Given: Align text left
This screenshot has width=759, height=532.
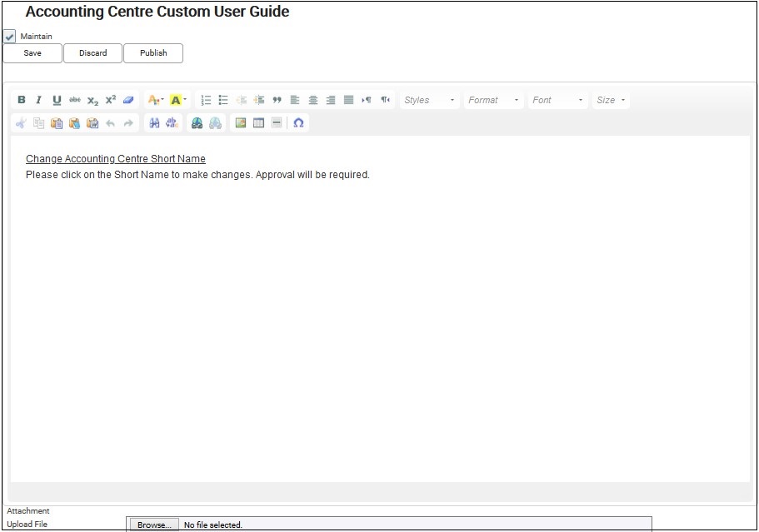Looking at the screenshot, I should point(295,100).
